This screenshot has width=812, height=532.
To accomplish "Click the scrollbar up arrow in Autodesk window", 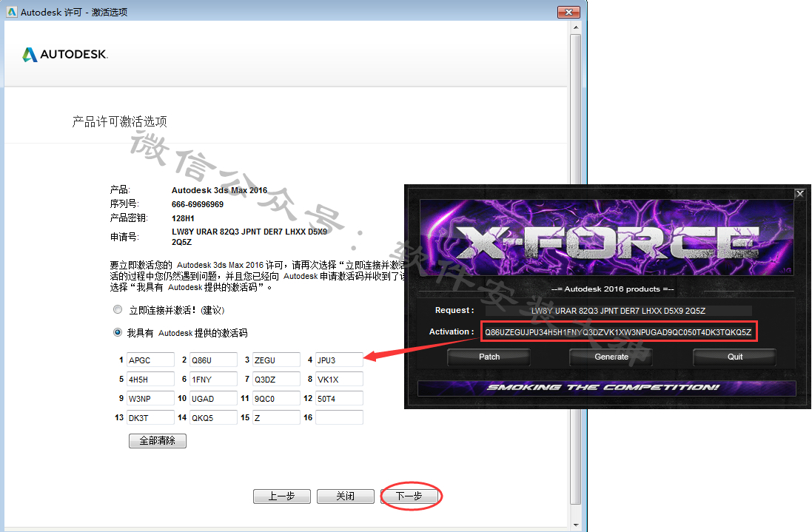I will pos(575,27).
